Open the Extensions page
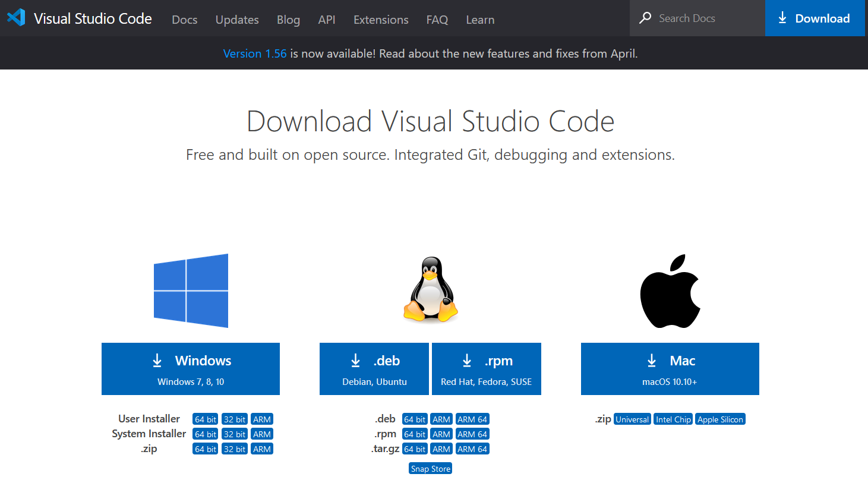868x480 pixels. [x=380, y=20]
